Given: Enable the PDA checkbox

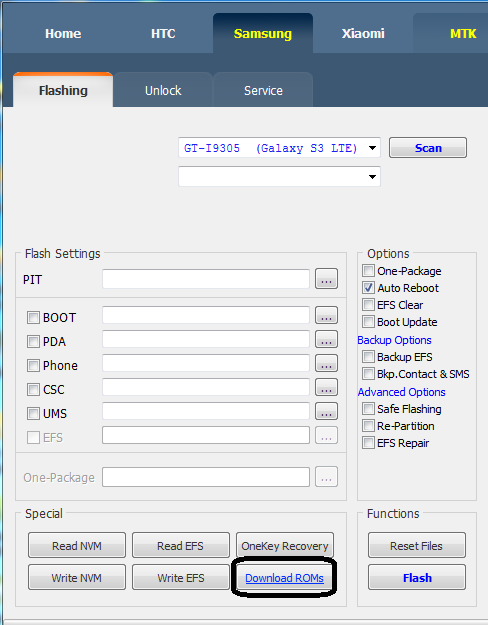Looking at the screenshot, I should pos(33,342).
